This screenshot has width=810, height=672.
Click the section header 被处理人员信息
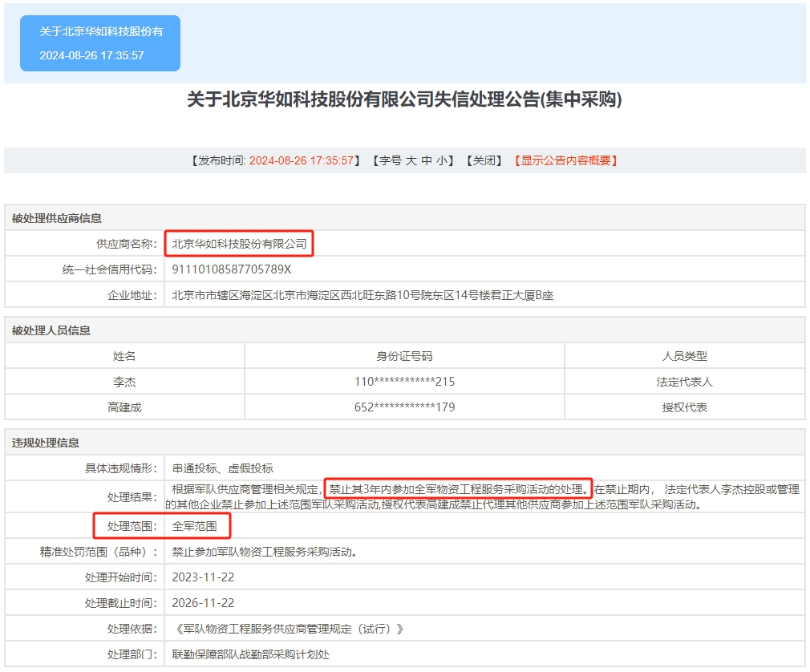point(51,330)
